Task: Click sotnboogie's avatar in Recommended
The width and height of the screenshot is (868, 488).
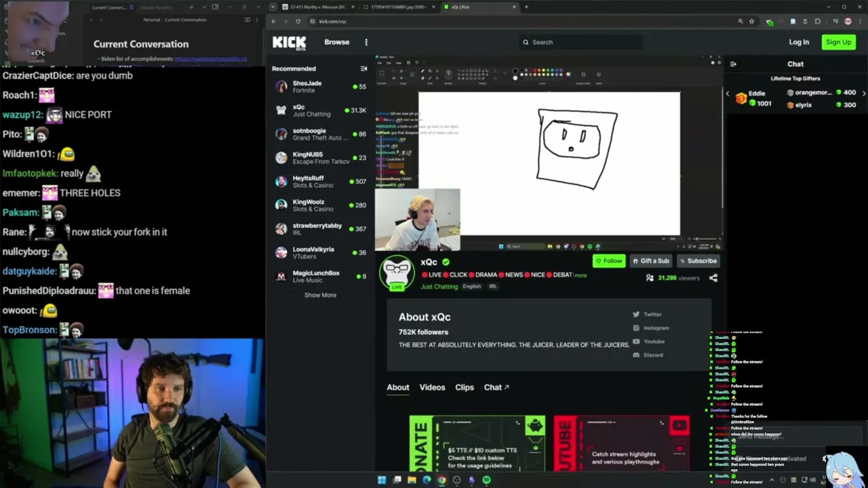Action: (281, 134)
